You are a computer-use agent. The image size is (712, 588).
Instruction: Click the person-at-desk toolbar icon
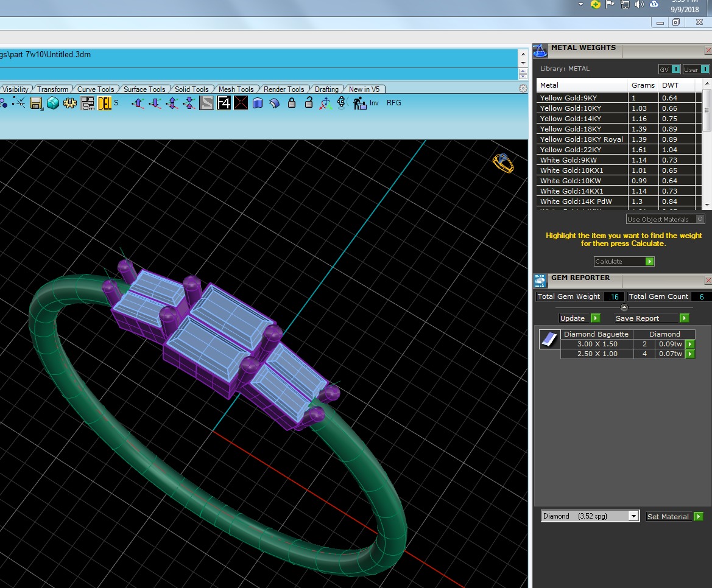click(x=359, y=103)
